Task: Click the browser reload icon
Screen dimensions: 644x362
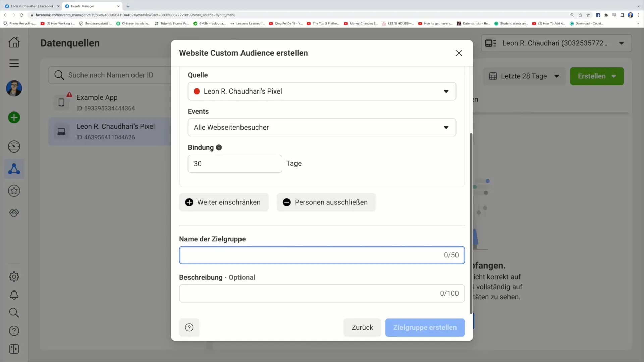Action: 22,15
